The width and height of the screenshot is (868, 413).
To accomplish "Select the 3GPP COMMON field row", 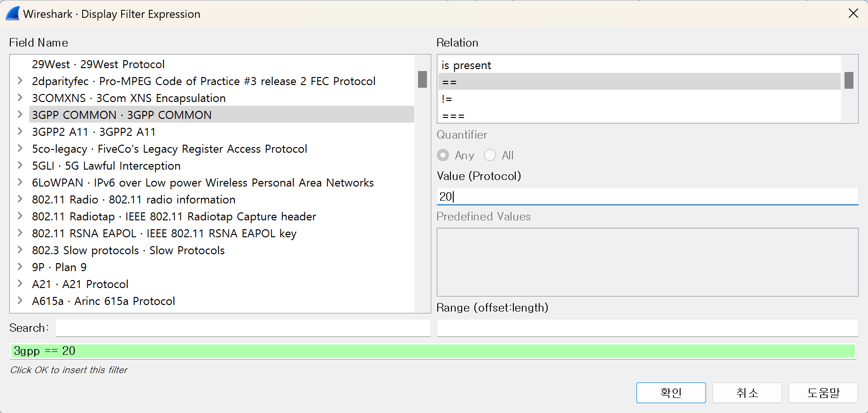I will [x=222, y=115].
